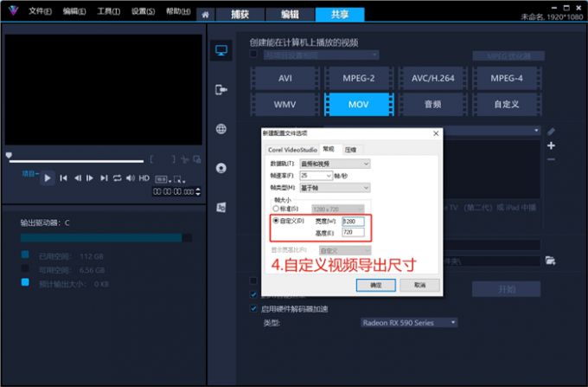This screenshot has width=588, height=387.
Task: Jump to the end of project
Action: click(104, 178)
